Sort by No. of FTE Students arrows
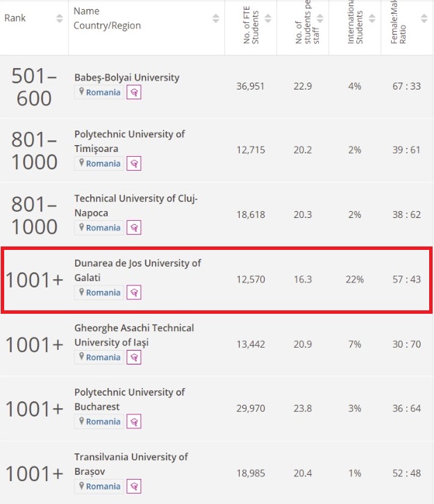Image resolution: width=434 pixels, height=504 pixels. 268,18
